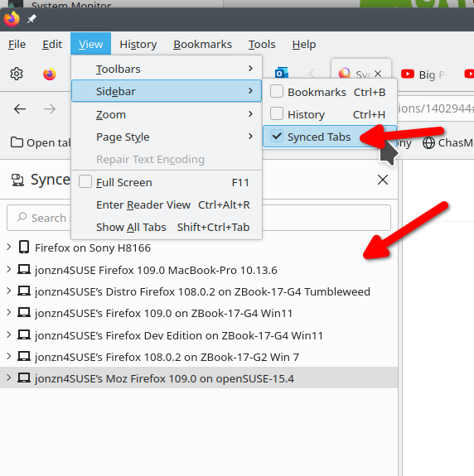Expand Firefox on Sony H8166

pyautogui.click(x=9, y=247)
